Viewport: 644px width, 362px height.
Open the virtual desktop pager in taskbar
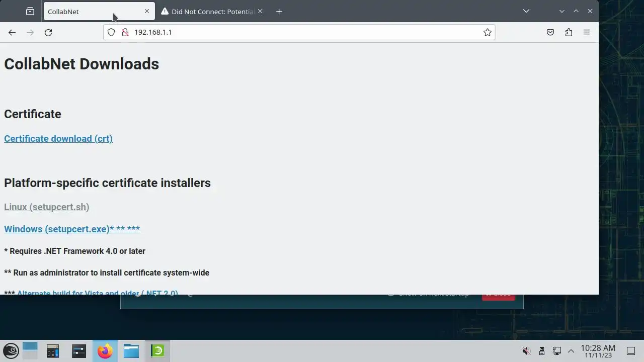tap(30, 351)
